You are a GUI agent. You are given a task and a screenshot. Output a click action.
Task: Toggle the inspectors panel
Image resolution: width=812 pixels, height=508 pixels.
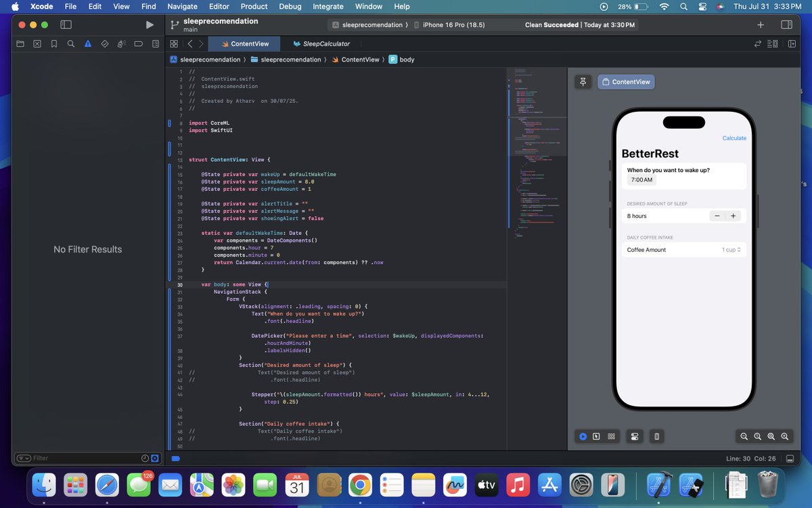pos(786,25)
